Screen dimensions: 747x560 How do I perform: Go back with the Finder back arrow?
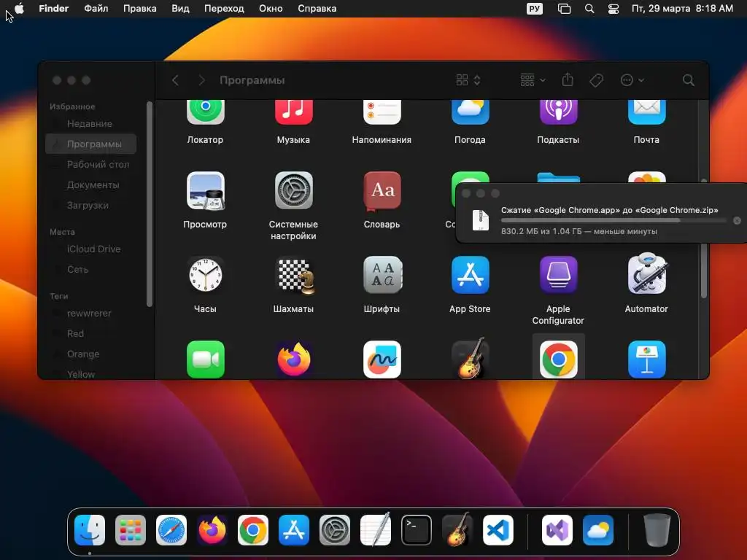coord(175,80)
